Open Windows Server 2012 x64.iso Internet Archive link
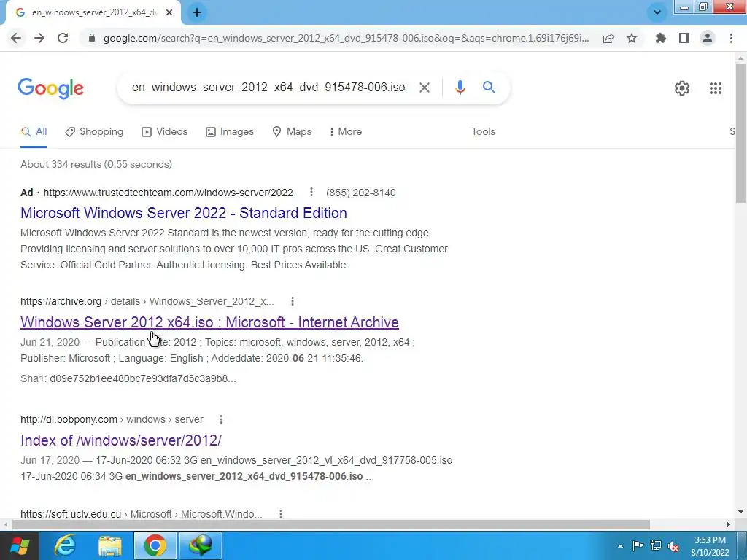747x560 pixels. coord(209,322)
